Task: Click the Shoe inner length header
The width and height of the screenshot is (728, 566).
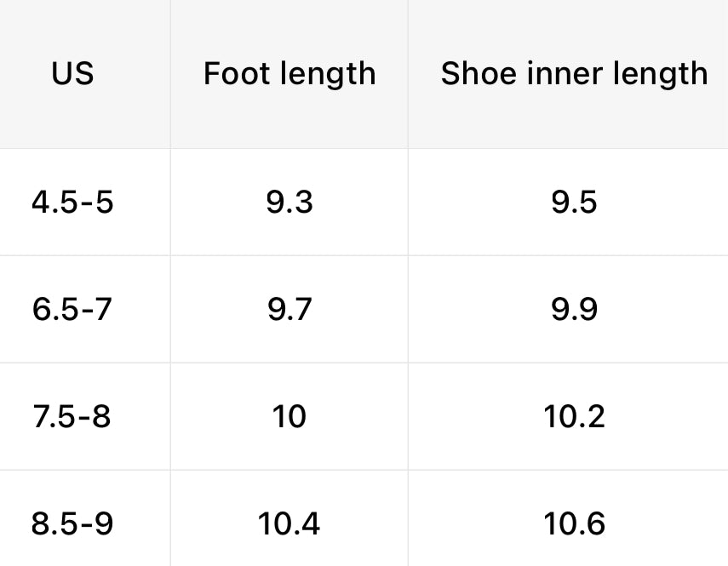Action: click(574, 74)
